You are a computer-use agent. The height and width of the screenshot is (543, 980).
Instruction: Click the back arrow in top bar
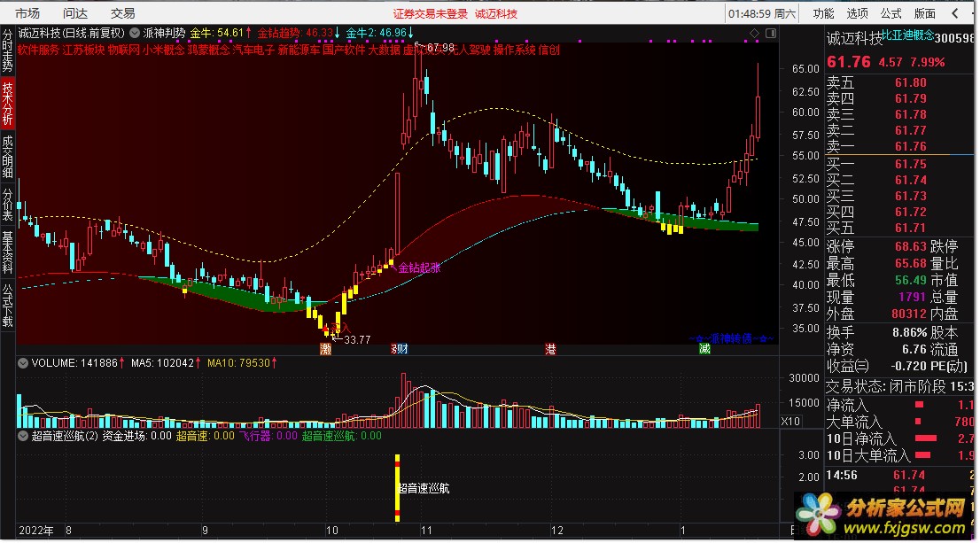955,13
